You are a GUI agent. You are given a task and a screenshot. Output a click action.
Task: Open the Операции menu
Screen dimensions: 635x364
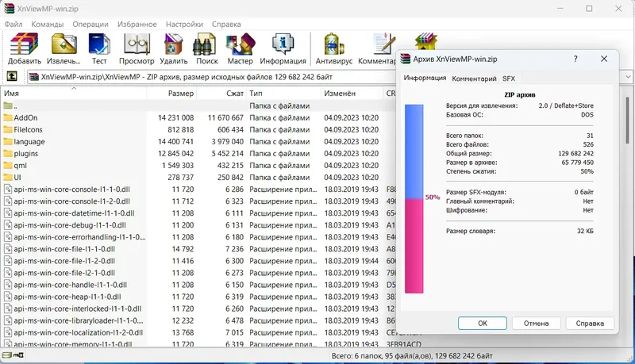tap(90, 25)
